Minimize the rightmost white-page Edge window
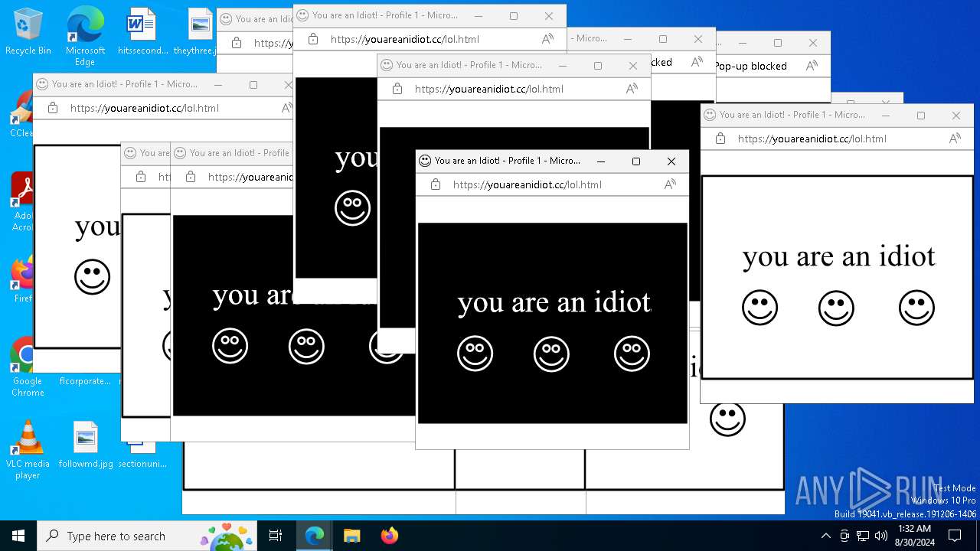Screen dimensions: 980x551 (886, 116)
